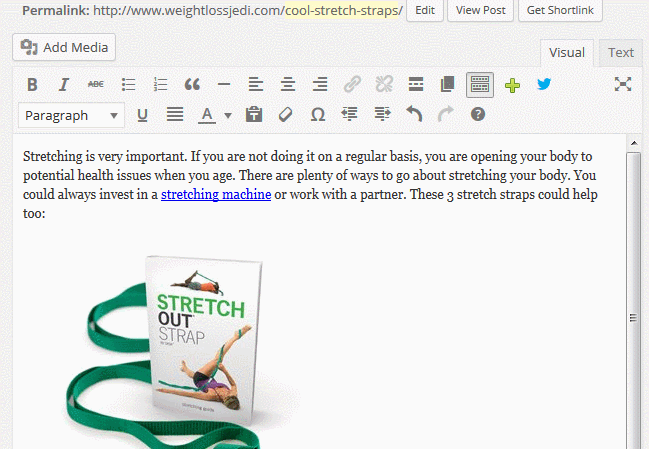Edit the permalink
Viewport: 649px width, 449px height.
(x=425, y=10)
